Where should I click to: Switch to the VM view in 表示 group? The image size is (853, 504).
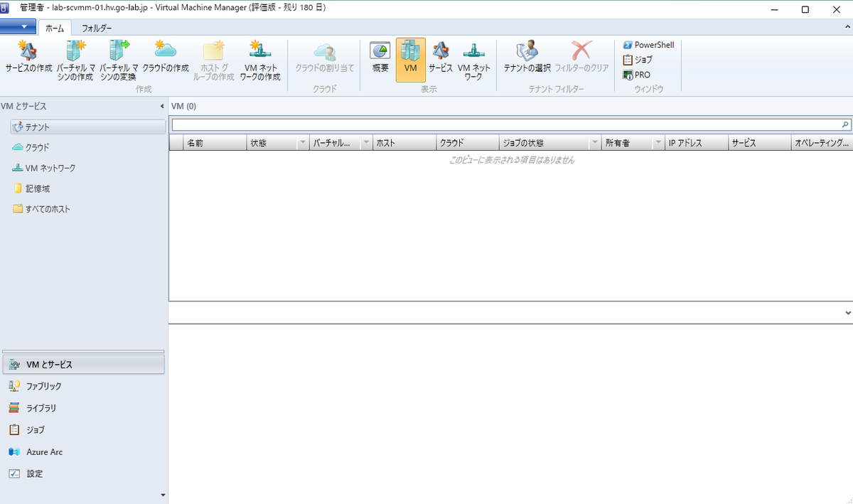(x=410, y=60)
